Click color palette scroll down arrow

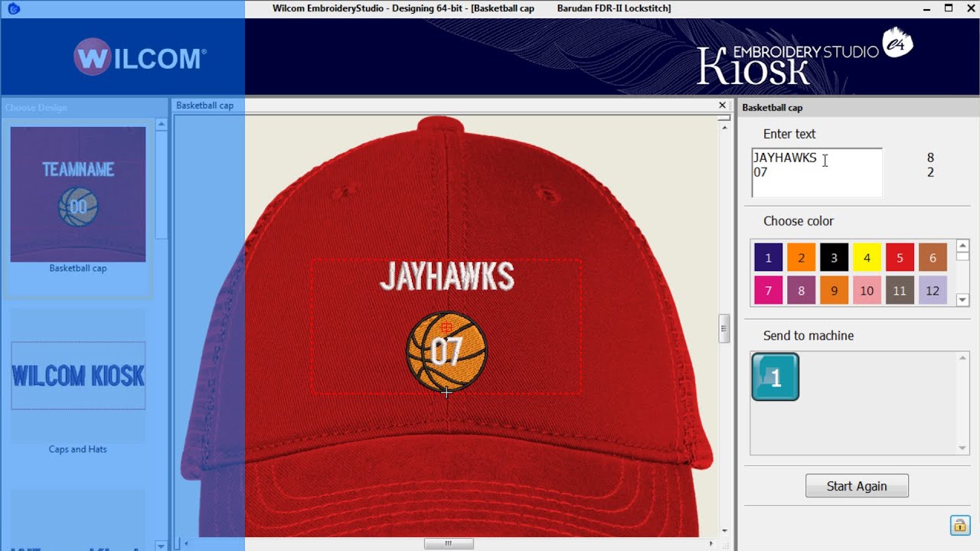click(x=963, y=300)
